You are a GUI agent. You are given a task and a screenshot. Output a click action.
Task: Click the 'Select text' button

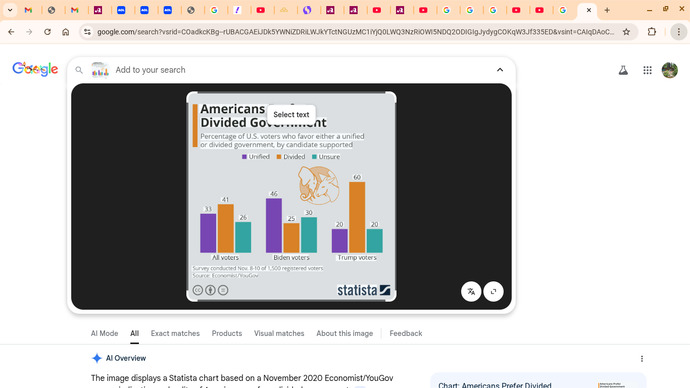click(x=291, y=114)
